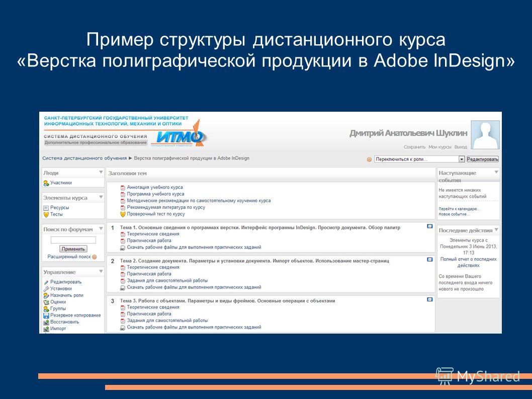Image resolution: width=532 pixels, height=399 pixels.
Task: Open the Резервное копирование link
Action: [75, 315]
